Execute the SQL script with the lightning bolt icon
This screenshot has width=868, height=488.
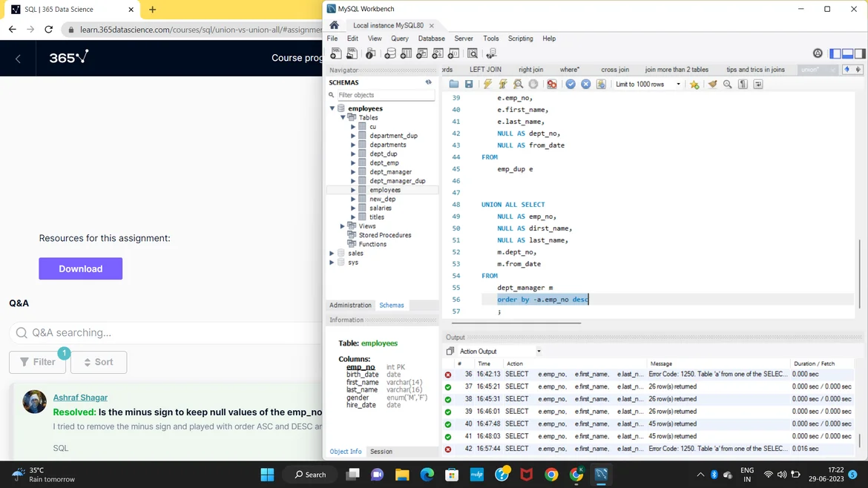(x=487, y=85)
